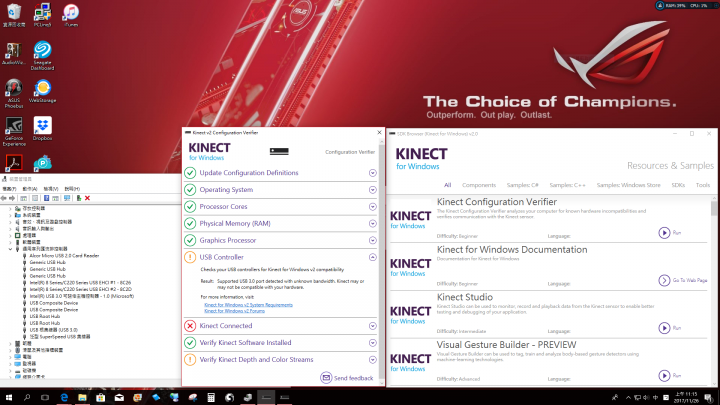720x405 pixels.
Task: Open the iTunes desktop shortcut
Action: [71, 15]
